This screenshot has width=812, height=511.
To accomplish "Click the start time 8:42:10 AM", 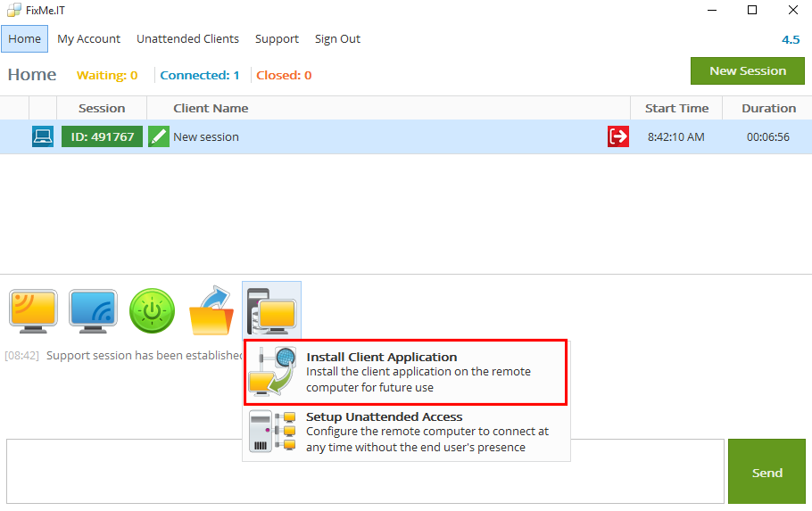I will [675, 136].
